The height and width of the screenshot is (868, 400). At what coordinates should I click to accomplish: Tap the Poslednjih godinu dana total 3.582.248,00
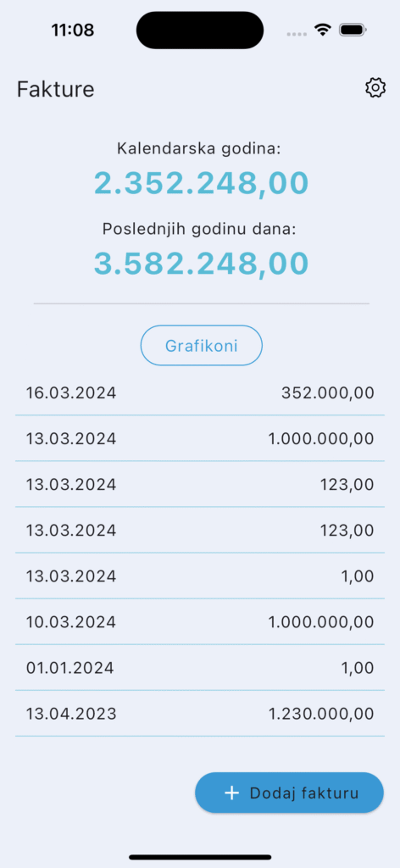[201, 263]
